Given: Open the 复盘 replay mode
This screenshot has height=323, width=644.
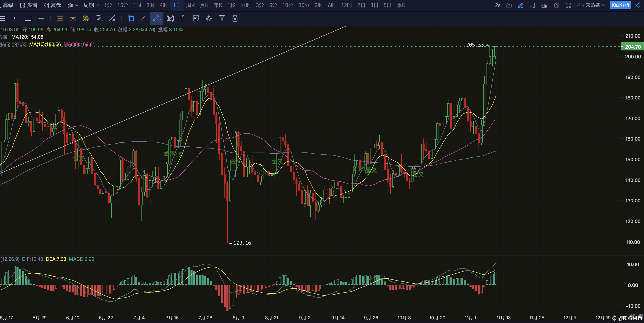Looking at the screenshot, I should coord(52,5).
